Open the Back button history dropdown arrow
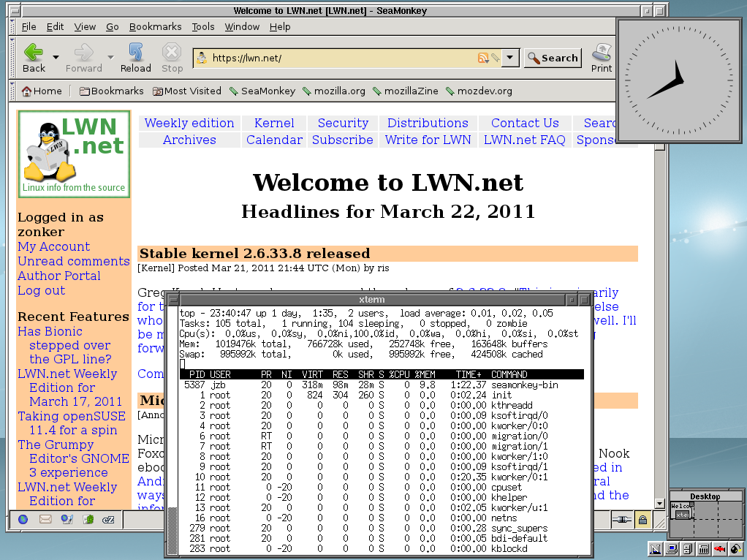 (x=56, y=57)
